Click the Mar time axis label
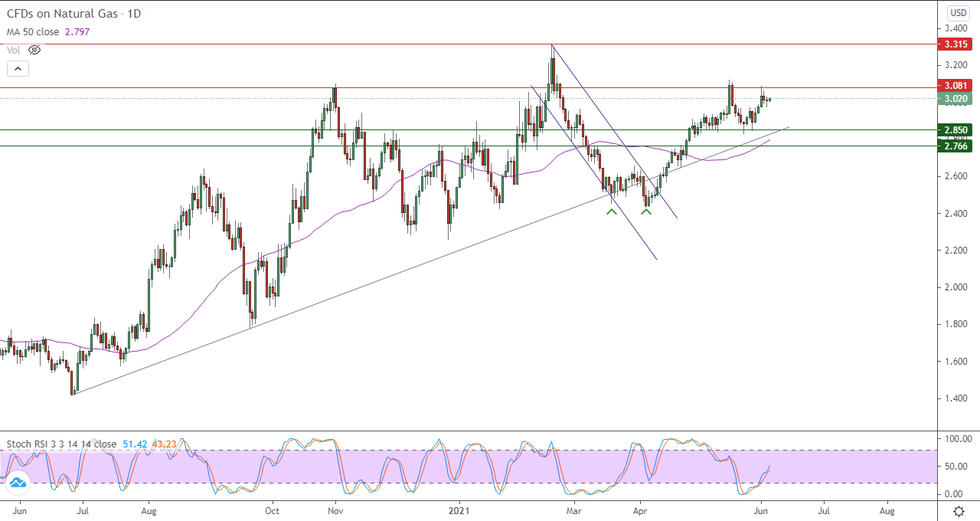This screenshot has height=521, width=980. [573, 510]
